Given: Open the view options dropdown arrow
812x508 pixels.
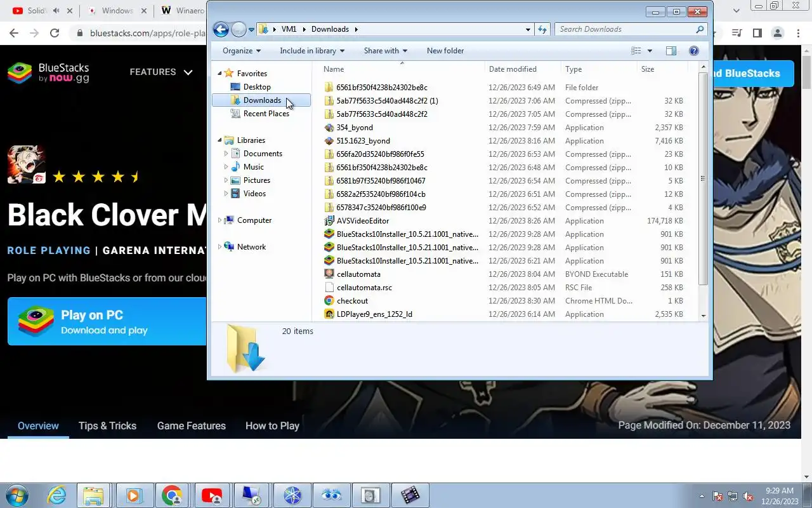Looking at the screenshot, I should (x=650, y=51).
